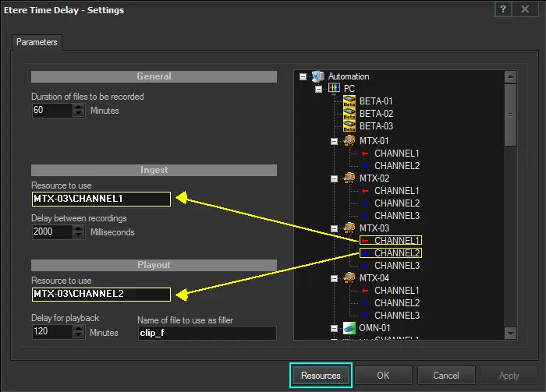The width and height of the screenshot is (546, 392).
Task: Click the PC node icon in tree
Action: pyautogui.click(x=333, y=89)
